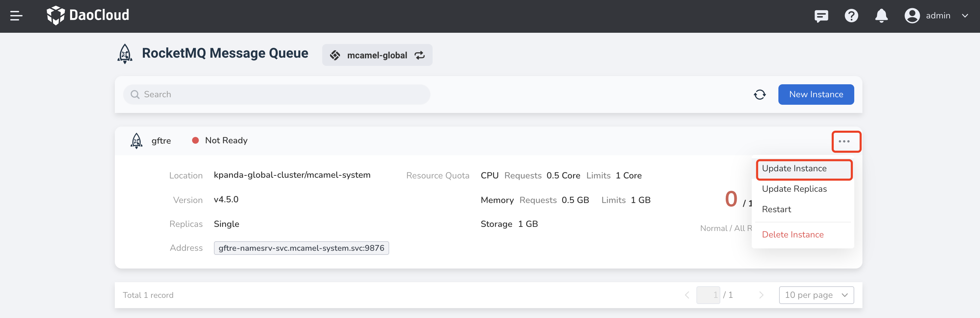Select Restart in the context menu
This screenshot has width=980, height=318.
pos(776,210)
